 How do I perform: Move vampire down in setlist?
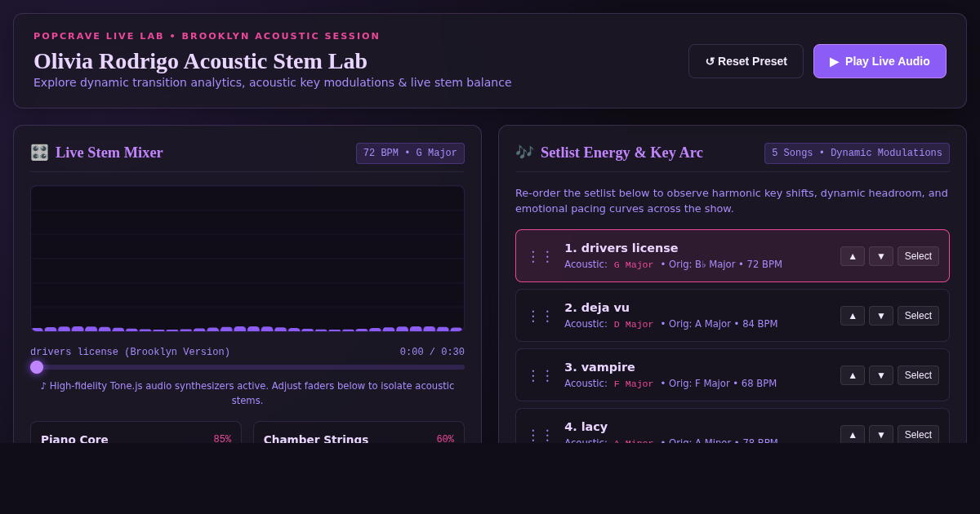pos(881,375)
